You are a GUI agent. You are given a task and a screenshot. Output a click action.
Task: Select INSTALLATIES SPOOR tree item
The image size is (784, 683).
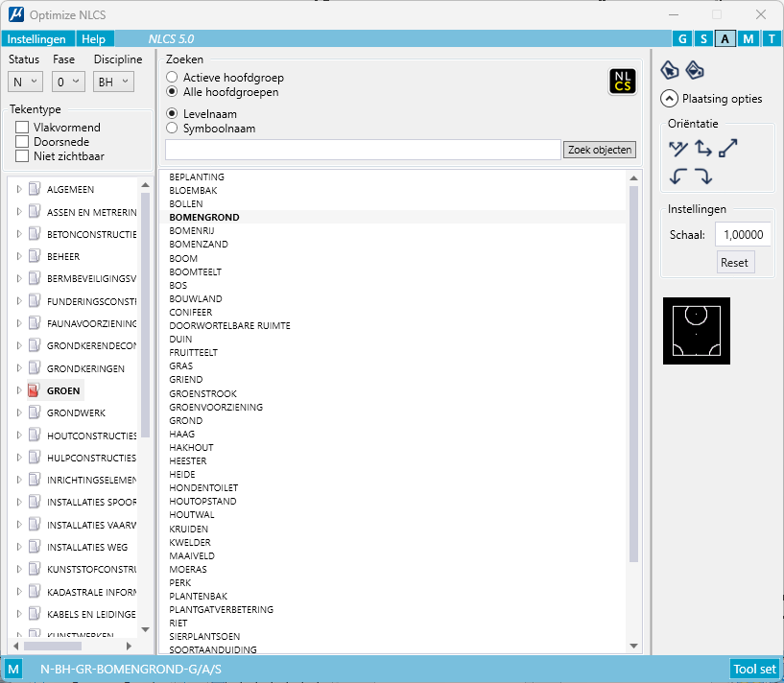[91, 502]
